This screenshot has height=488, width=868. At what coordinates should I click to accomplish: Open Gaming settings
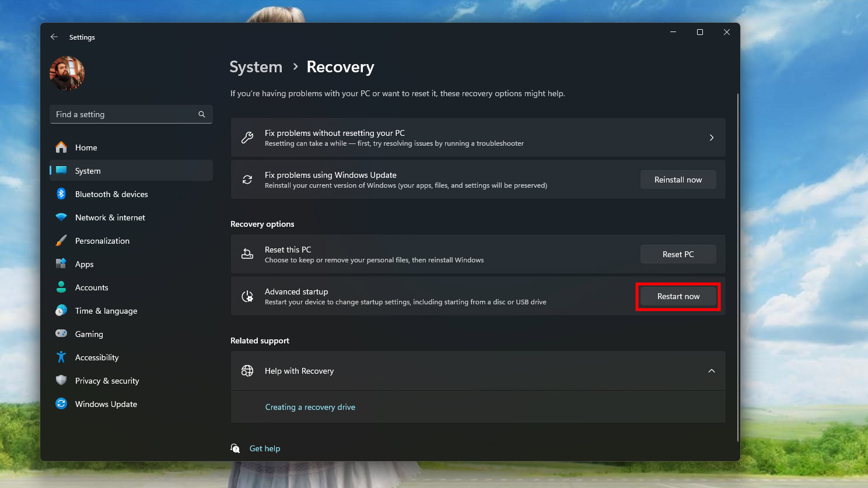[131, 334]
